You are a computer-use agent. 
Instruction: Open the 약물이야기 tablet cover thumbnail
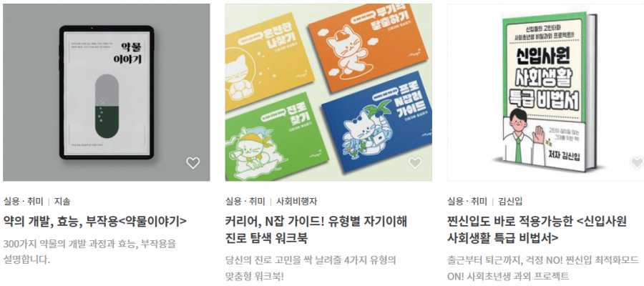pos(107,92)
